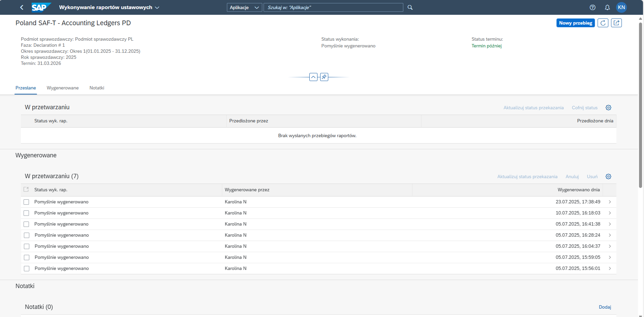
Task: Refresh the report using the reload icon
Action: tap(603, 23)
